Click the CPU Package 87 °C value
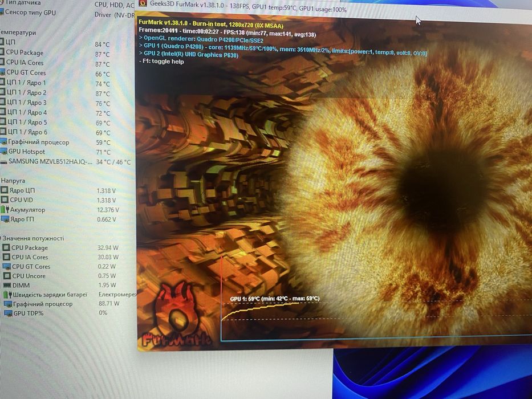This screenshot has width=532, height=399. [103, 54]
